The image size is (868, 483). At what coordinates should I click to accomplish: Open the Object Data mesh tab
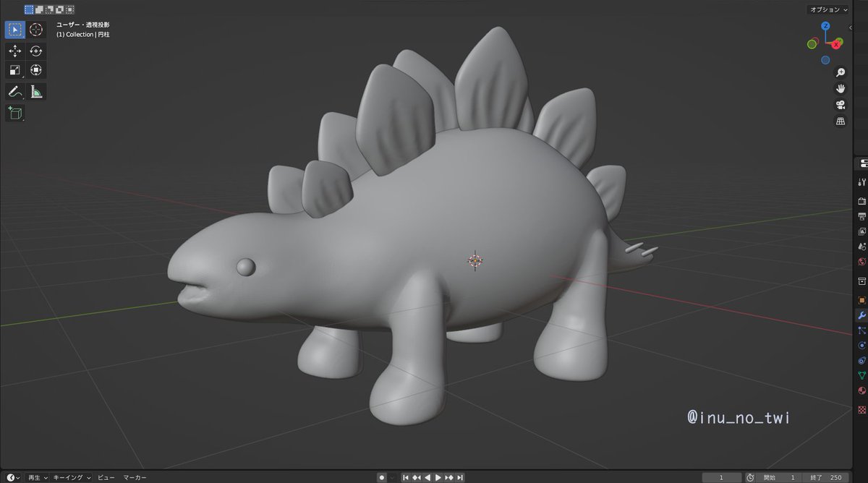pos(861,375)
